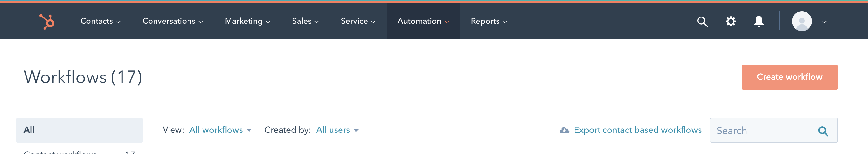
Task: Open the notifications bell
Action: (759, 22)
